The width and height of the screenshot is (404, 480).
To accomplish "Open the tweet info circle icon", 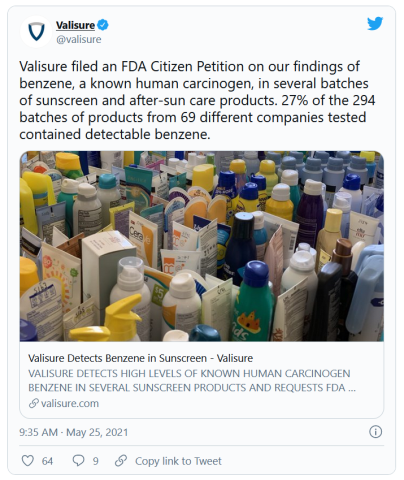I will (375, 432).
